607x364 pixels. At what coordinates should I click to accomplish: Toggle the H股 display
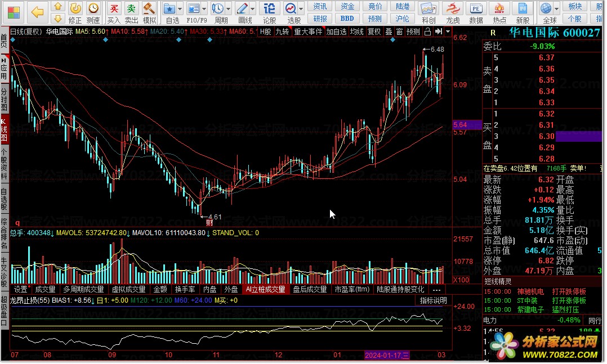[266, 32]
